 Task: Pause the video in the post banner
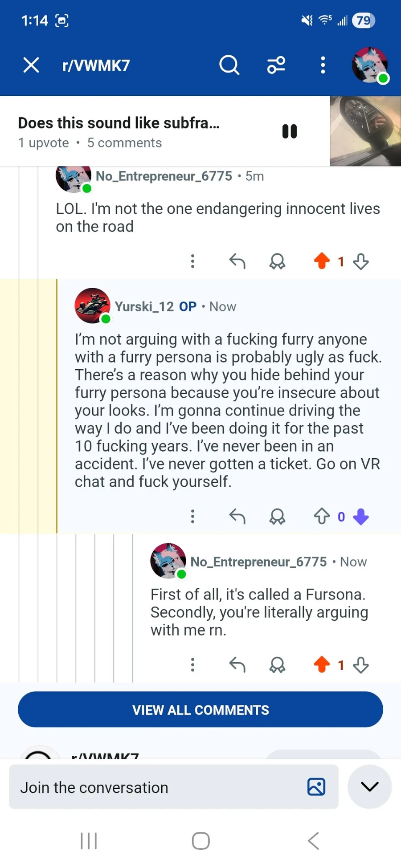[290, 131]
